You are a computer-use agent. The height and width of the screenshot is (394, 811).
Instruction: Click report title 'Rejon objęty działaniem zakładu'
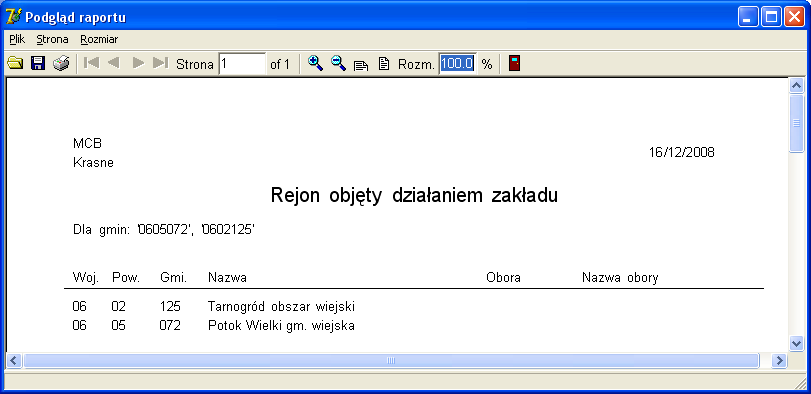(414, 195)
